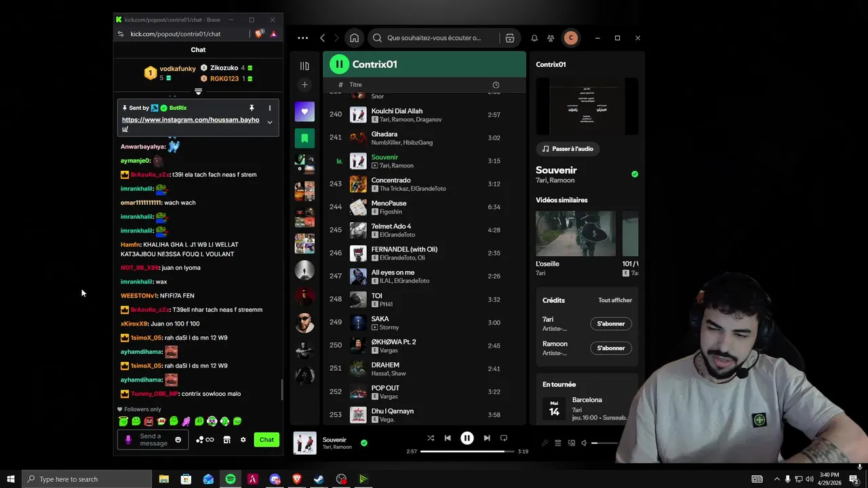
Task: Create a new playlist with the plus icon
Action: click(x=304, y=85)
